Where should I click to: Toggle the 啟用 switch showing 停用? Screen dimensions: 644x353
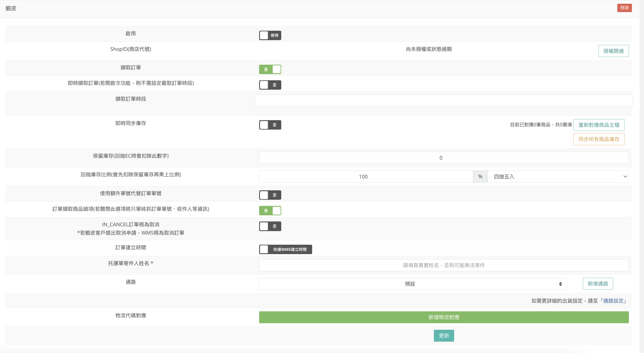pyautogui.click(x=270, y=35)
